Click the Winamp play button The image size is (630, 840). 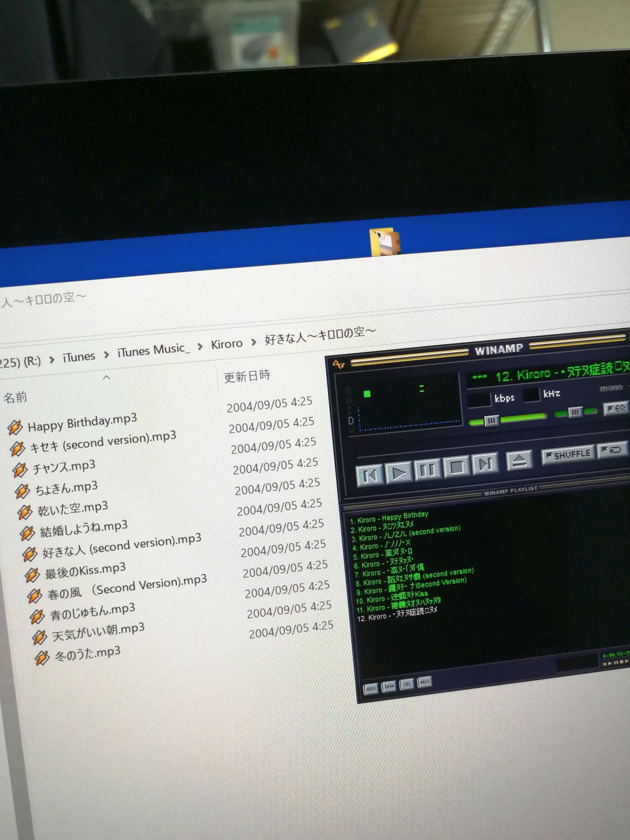(x=398, y=473)
